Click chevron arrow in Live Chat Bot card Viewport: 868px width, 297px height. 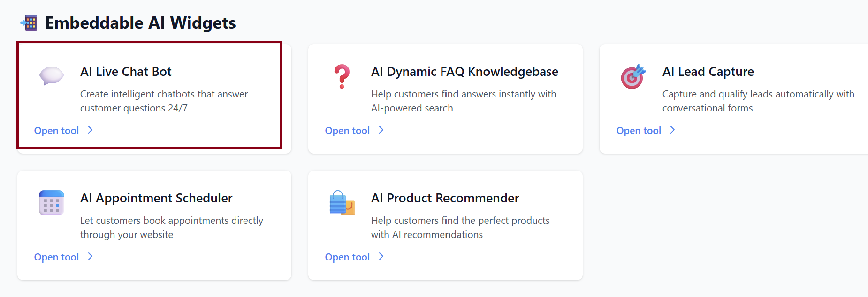tap(91, 130)
